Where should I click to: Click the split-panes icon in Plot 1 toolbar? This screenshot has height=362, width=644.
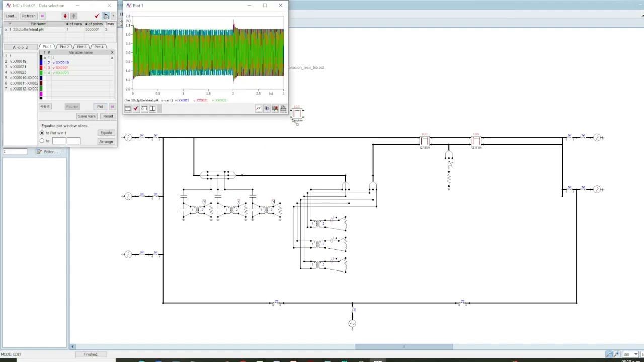(x=152, y=109)
